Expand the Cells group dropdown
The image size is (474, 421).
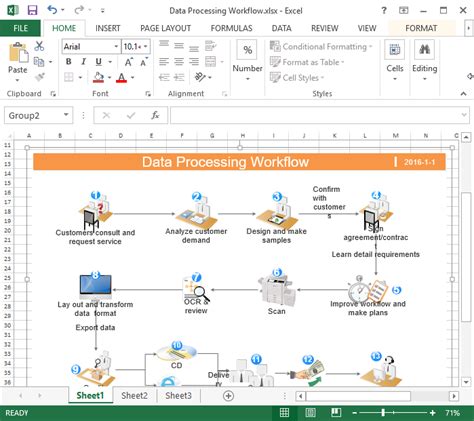[395, 79]
